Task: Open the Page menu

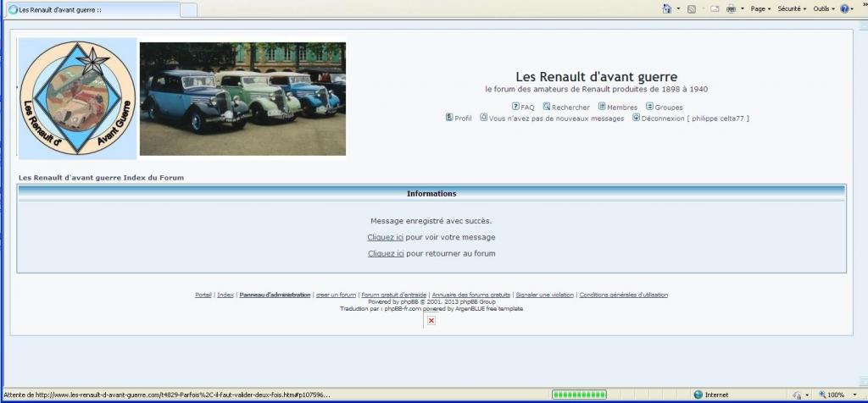Action: coord(760,8)
